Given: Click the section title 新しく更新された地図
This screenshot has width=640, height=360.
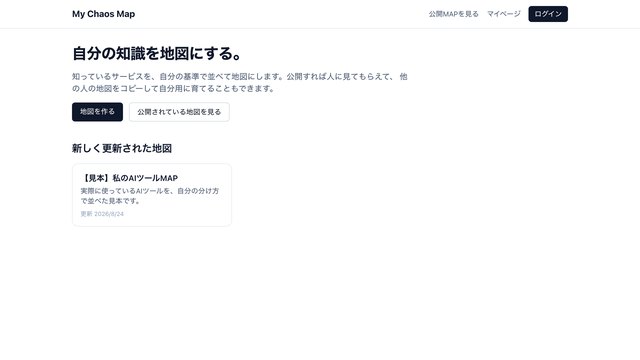Looking at the screenshot, I should click(x=122, y=148).
